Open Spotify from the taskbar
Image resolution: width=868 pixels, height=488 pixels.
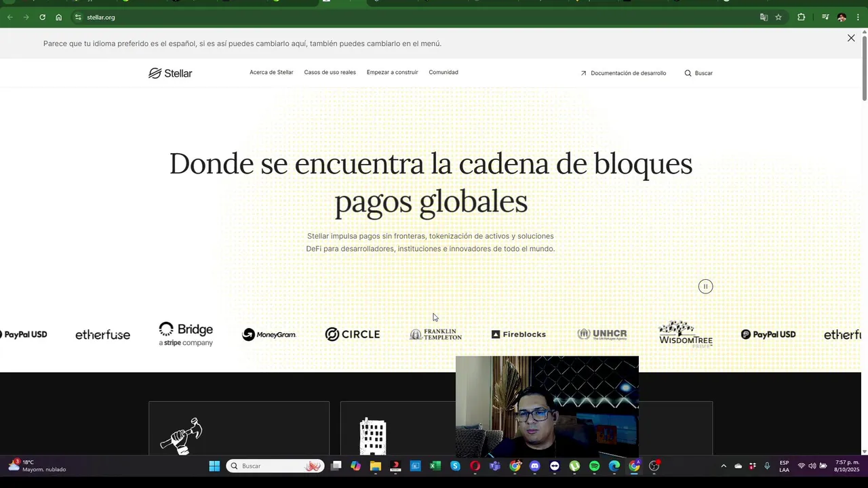(x=595, y=466)
